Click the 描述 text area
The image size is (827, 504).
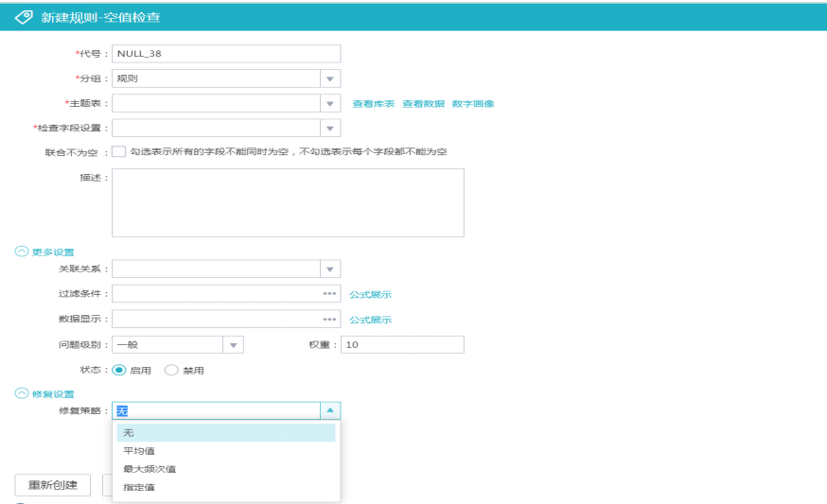click(288, 203)
